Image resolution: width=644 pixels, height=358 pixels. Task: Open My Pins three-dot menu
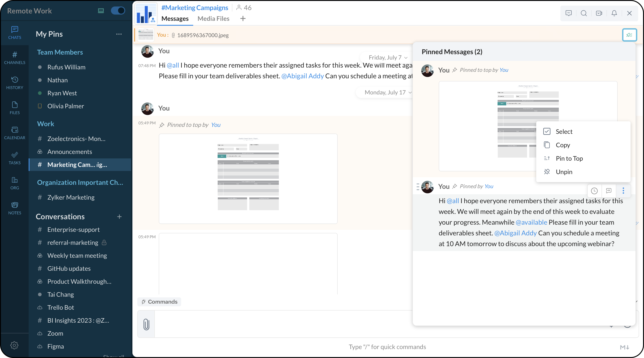coord(119,34)
